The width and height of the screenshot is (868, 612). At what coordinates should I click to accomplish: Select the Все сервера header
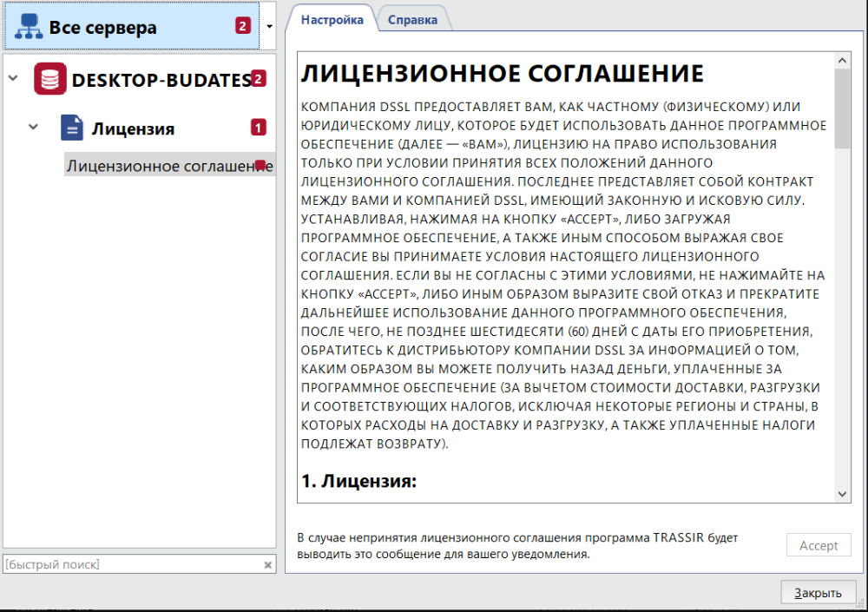click(x=132, y=26)
